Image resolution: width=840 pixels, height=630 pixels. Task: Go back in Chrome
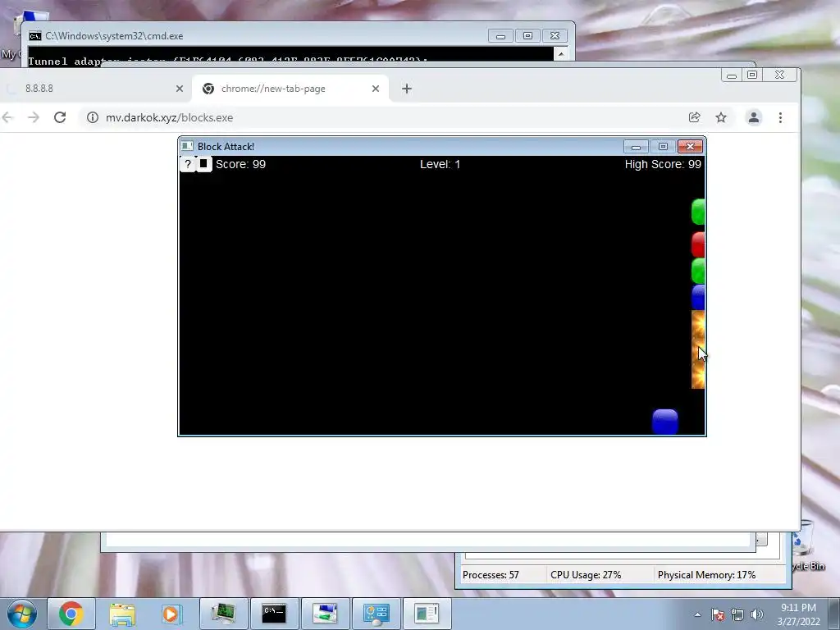[x=7, y=117]
